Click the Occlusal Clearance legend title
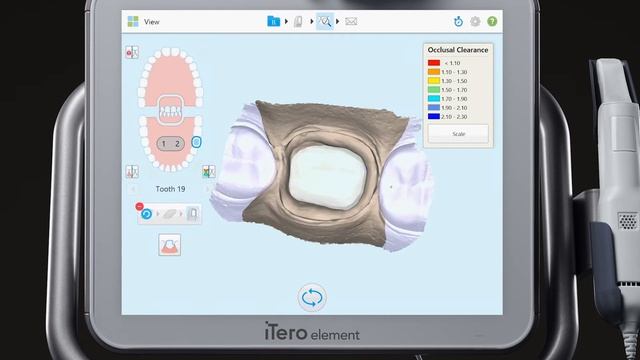Screen dimensions: 640x360 click(x=458, y=50)
